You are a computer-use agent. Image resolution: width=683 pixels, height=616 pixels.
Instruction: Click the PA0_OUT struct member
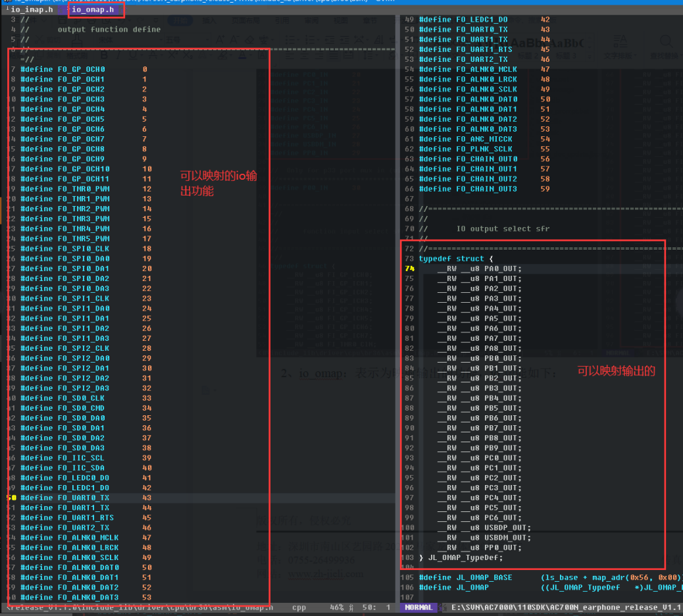pos(479,269)
